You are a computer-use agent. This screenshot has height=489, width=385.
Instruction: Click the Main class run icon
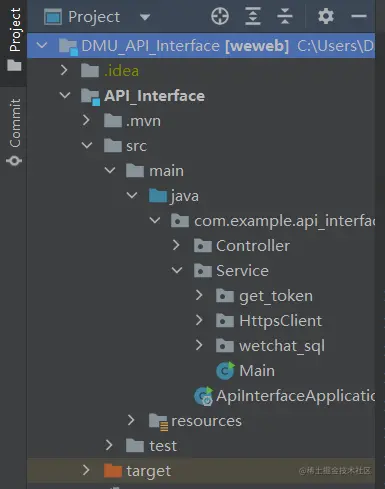(x=225, y=370)
